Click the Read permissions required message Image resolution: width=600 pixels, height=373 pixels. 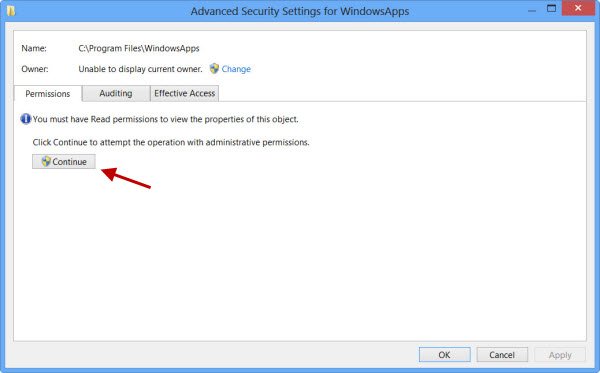pyautogui.click(x=165, y=119)
